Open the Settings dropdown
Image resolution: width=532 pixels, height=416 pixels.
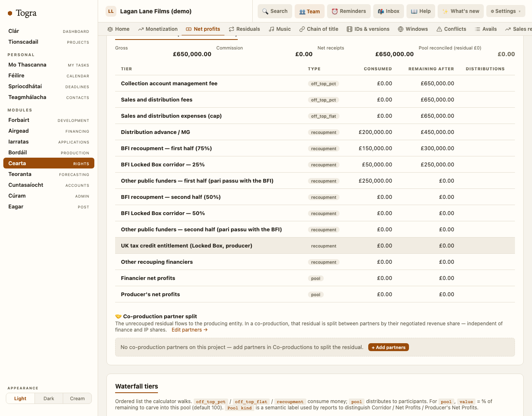coord(505,11)
